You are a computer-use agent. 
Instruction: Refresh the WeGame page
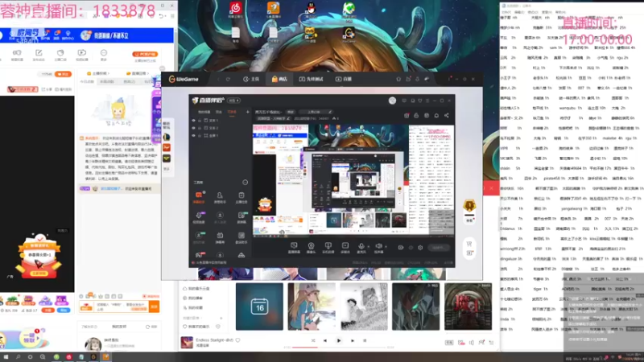[228, 79]
